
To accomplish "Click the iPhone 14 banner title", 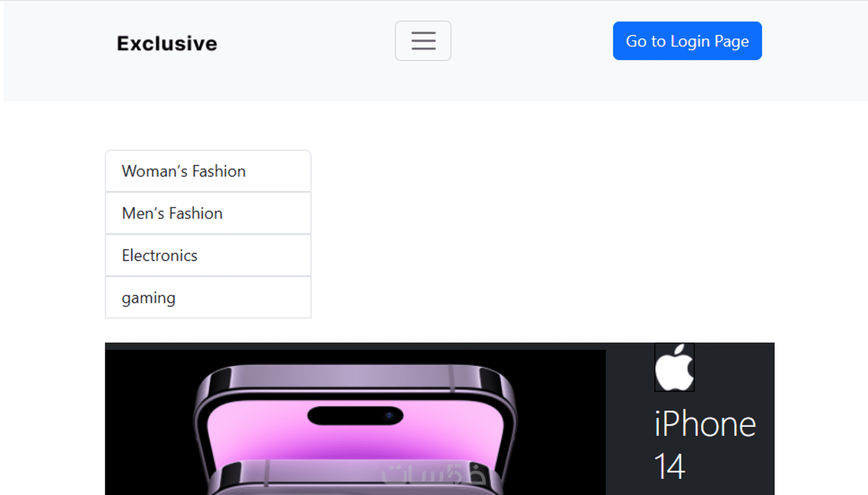I will (x=705, y=445).
